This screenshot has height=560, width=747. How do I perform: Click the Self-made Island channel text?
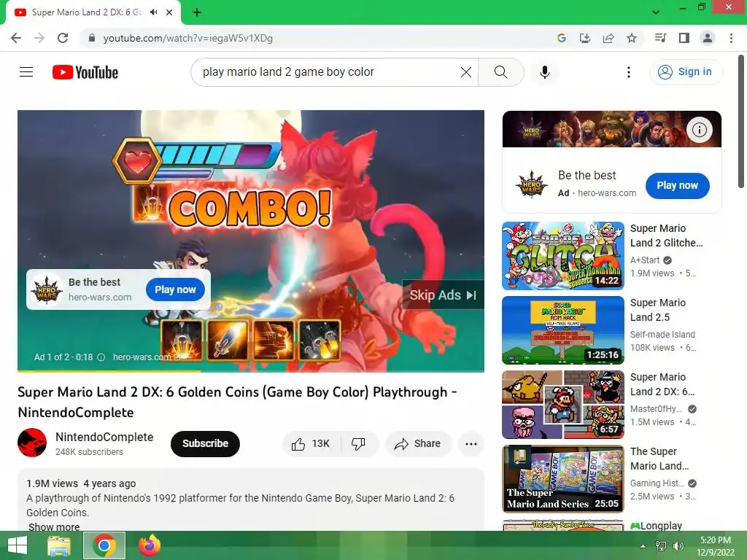(662, 334)
